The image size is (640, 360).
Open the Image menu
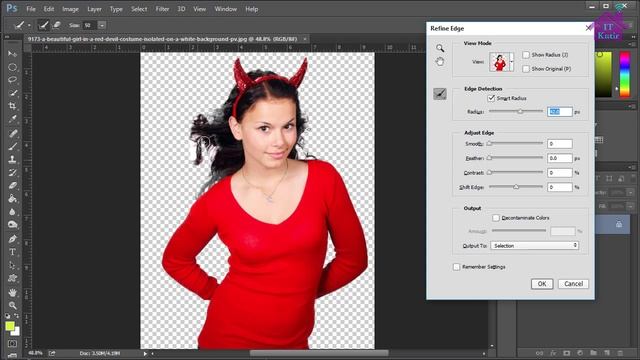point(70,9)
